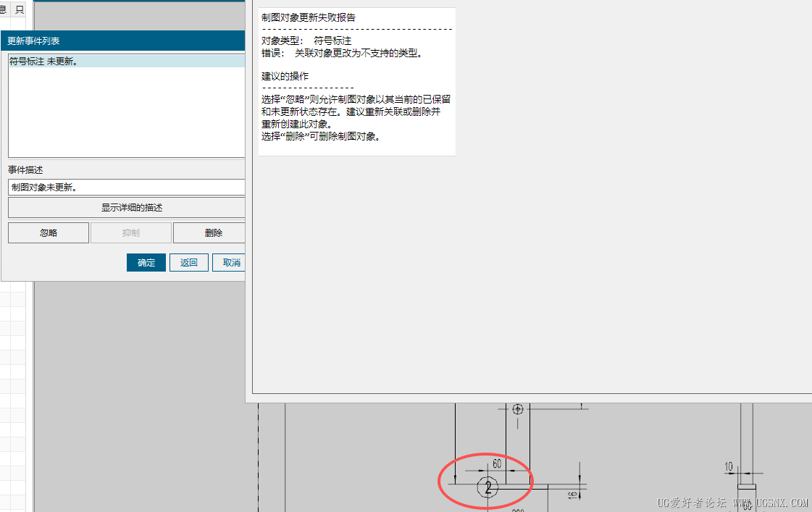The image size is (812, 512).
Task: Open 显示详细的描述 button
Action: (x=126, y=208)
